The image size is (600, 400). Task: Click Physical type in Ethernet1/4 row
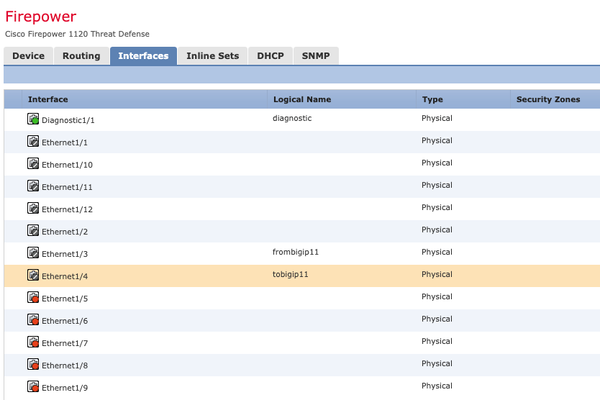point(437,274)
